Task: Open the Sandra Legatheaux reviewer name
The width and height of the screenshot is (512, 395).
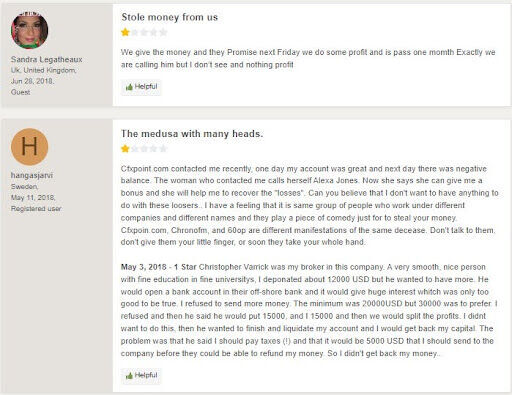Action: tap(46, 59)
